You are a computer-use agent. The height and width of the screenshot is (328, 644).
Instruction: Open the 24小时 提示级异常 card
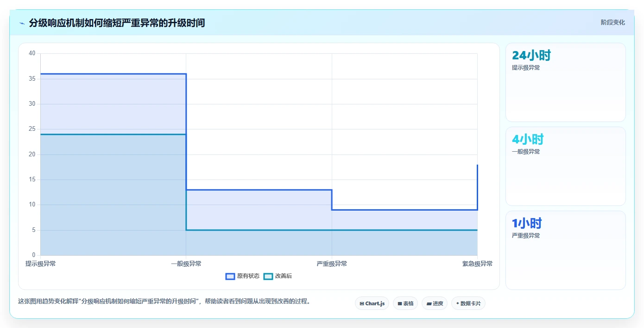tap(565, 82)
